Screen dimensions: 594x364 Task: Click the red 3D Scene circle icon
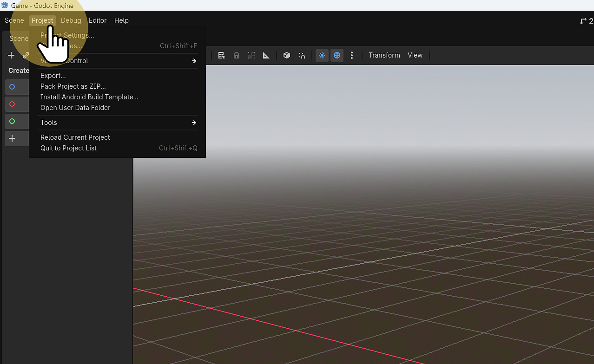[12, 104]
